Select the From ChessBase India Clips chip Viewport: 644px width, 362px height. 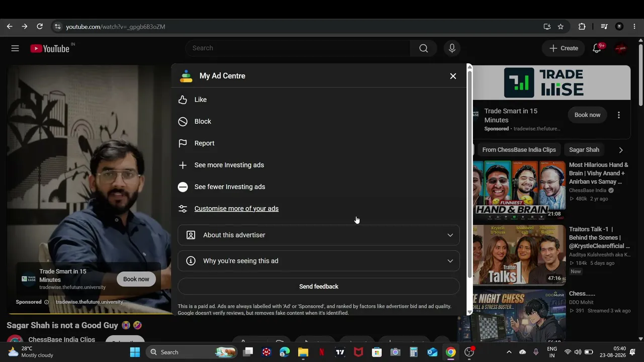click(x=519, y=150)
